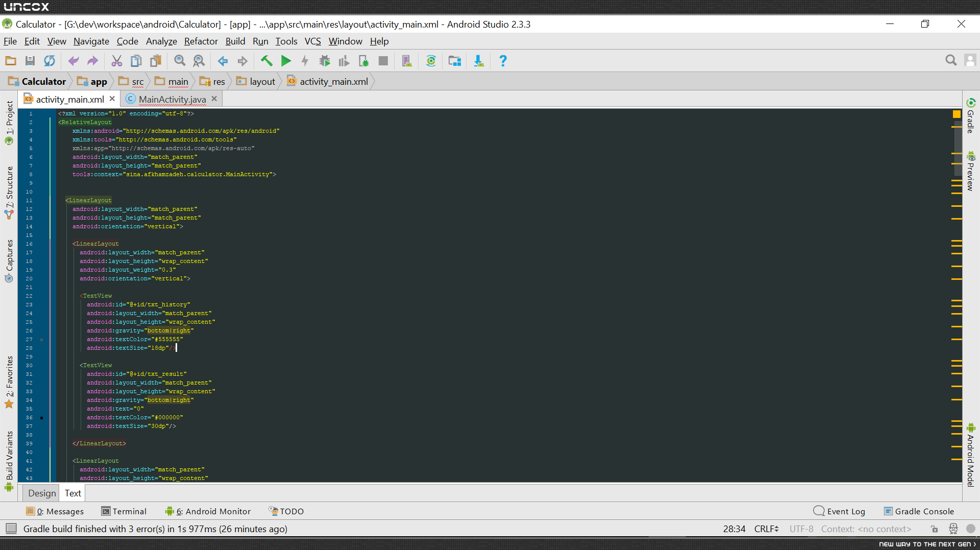The height and width of the screenshot is (550, 980).
Task: Click the Copy icon in toolbar
Action: point(136,61)
